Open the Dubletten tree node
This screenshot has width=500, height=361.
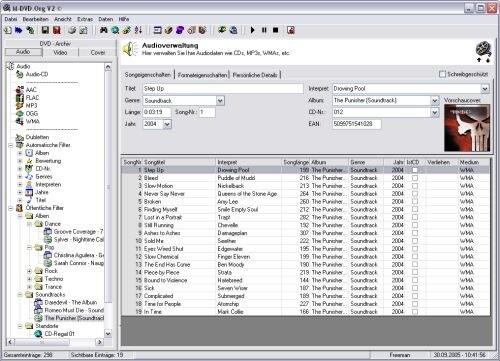(x=33, y=137)
